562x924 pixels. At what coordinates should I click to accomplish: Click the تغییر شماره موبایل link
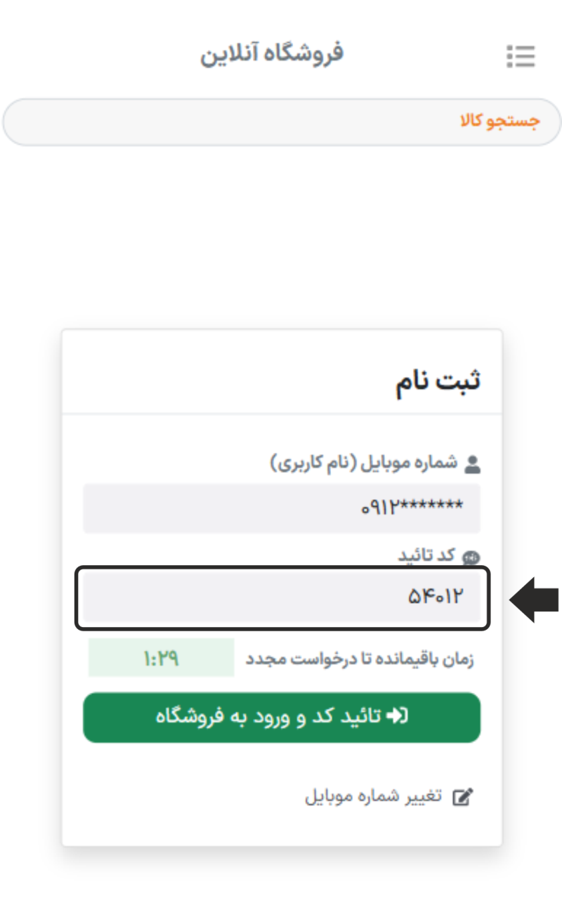(373, 797)
